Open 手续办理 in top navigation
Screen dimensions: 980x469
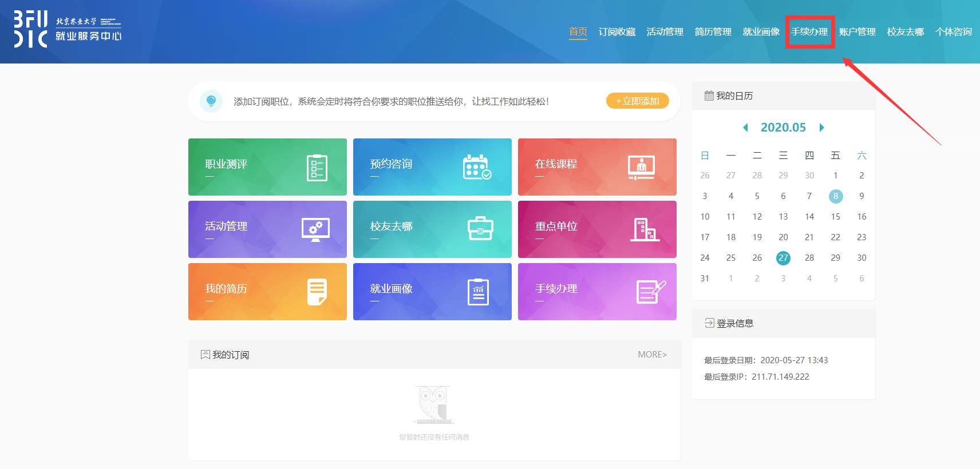(809, 32)
